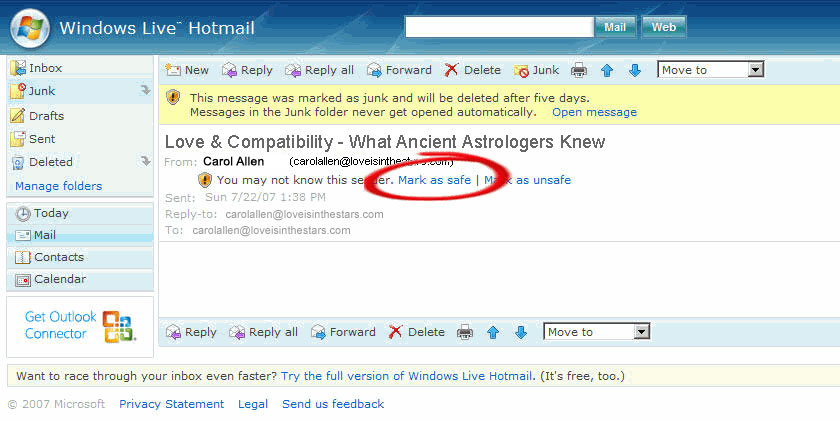Viewport: 840px width, 421px height.
Task: Click the subject Love & Compatibility heading
Action: [385, 142]
